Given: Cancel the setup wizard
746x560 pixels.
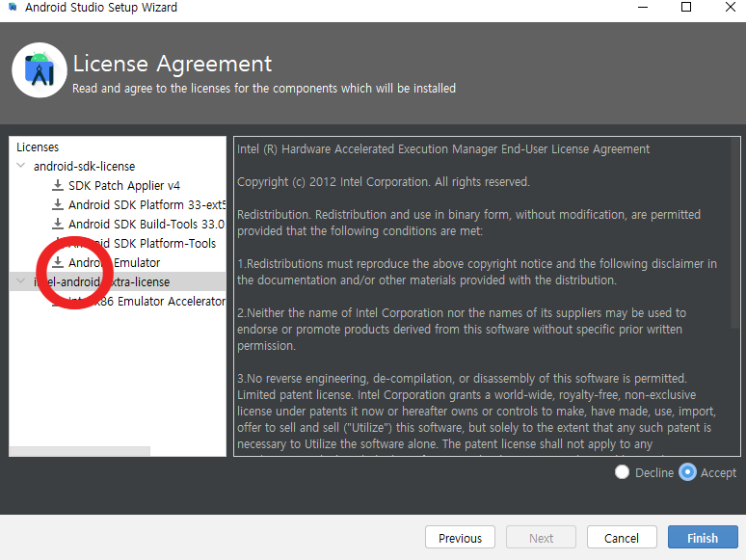Looking at the screenshot, I should click(622, 537).
